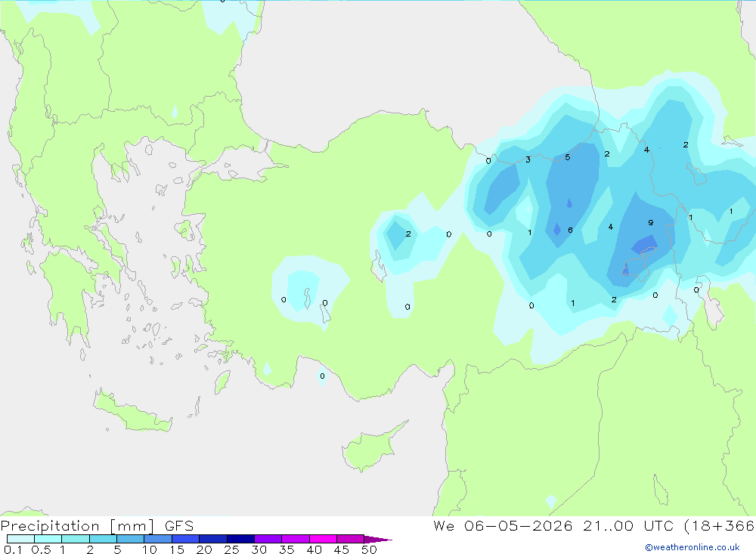
Task: Click the '9' precipitation value on map
Action: (651, 222)
